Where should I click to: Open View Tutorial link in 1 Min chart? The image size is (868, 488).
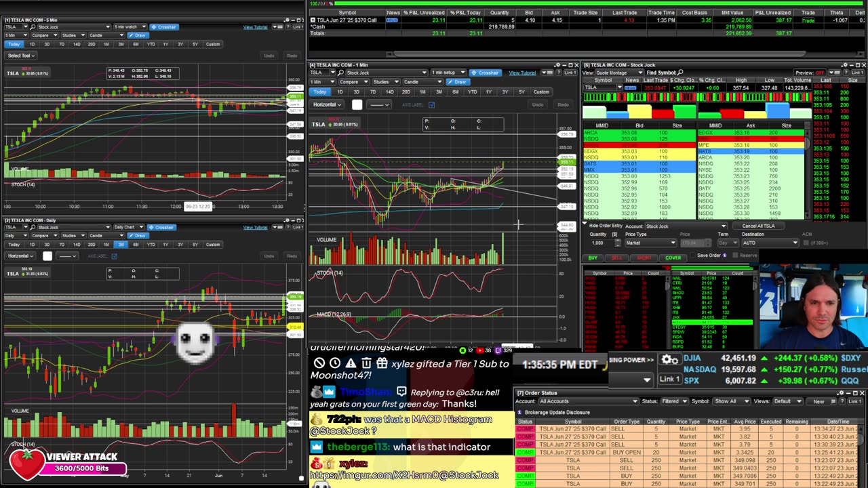pyautogui.click(x=522, y=73)
